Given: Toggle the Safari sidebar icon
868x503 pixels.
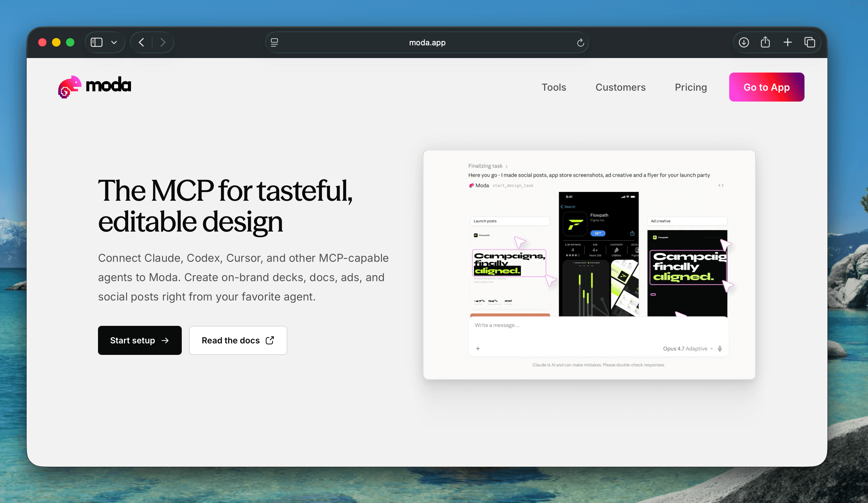Looking at the screenshot, I should (96, 42).
